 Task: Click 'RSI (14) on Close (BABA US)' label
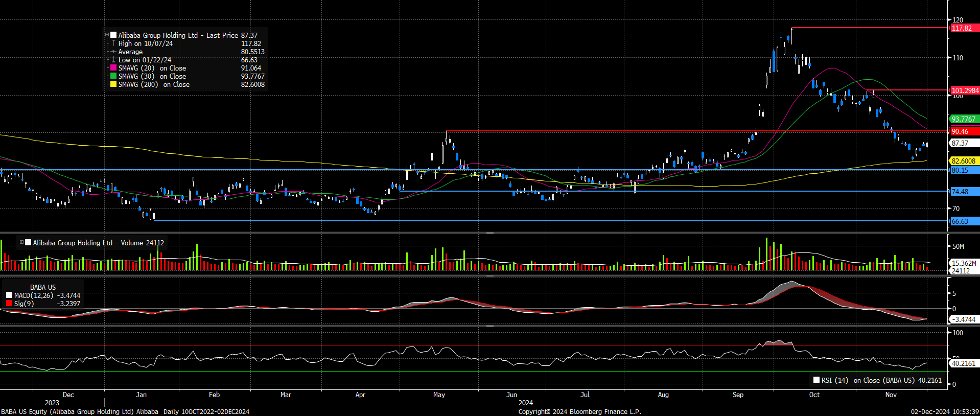tap(868, 380)
